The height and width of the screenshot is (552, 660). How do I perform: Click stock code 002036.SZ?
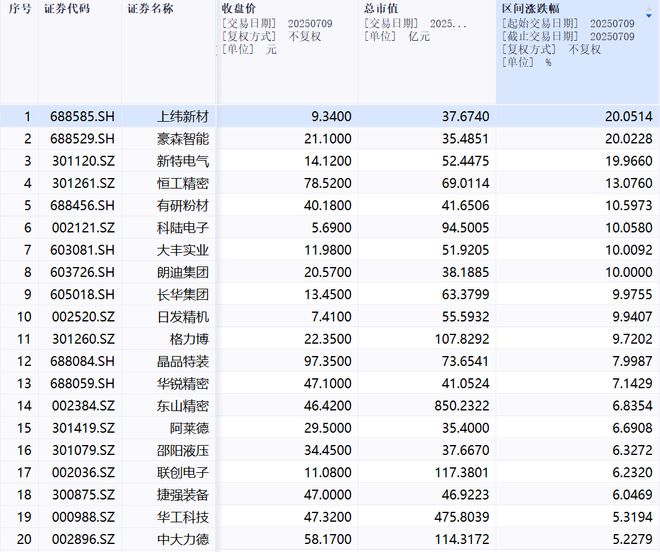point(83,472)
